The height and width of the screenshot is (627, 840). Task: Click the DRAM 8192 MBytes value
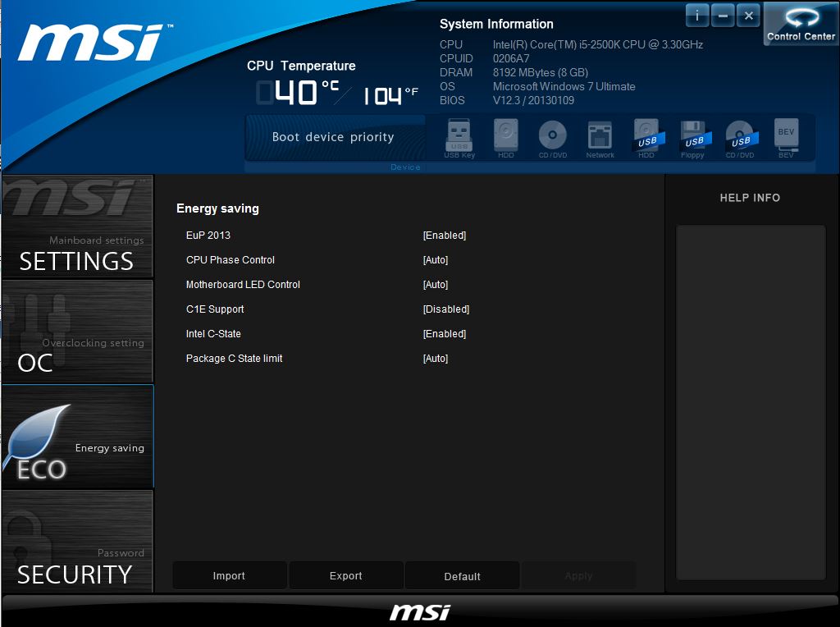pyautogui.click(x=540, y=72)
